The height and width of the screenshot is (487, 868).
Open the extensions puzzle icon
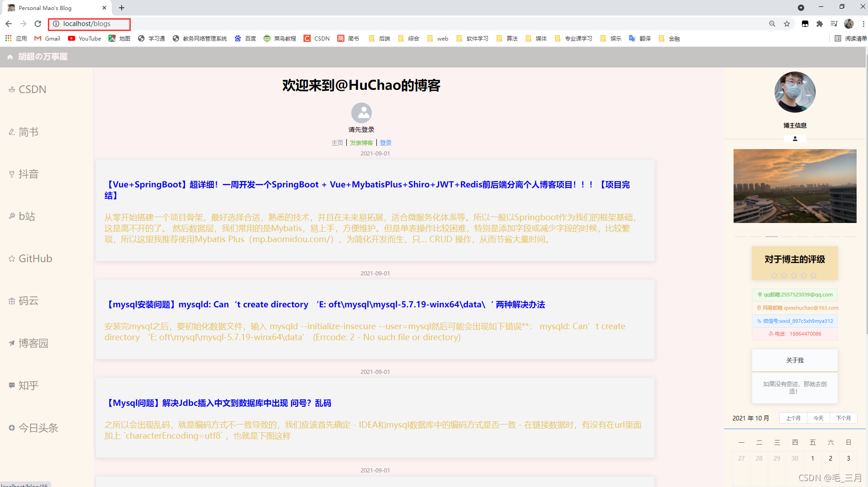click(820, 24)
